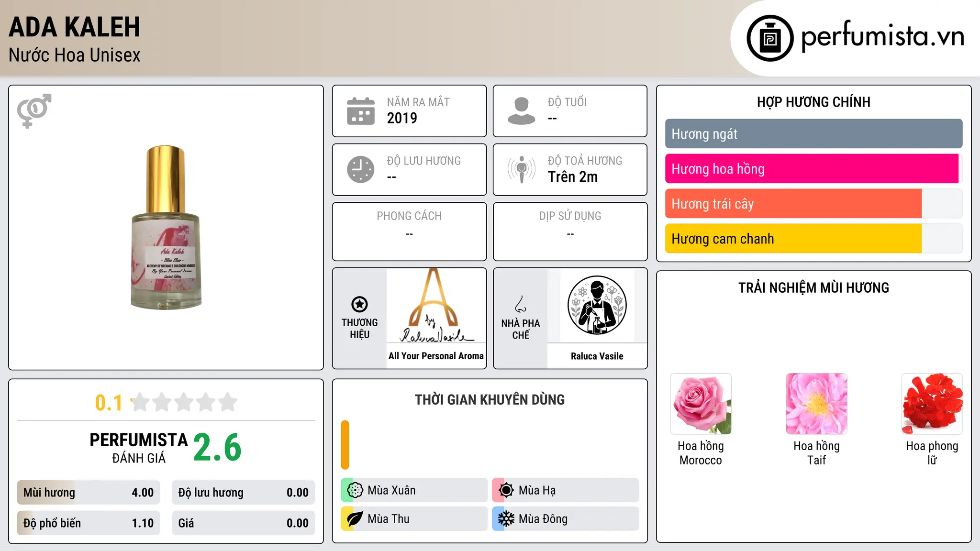
Task: Select the Hoa hồng Taif note image
Action: (816, 404)
